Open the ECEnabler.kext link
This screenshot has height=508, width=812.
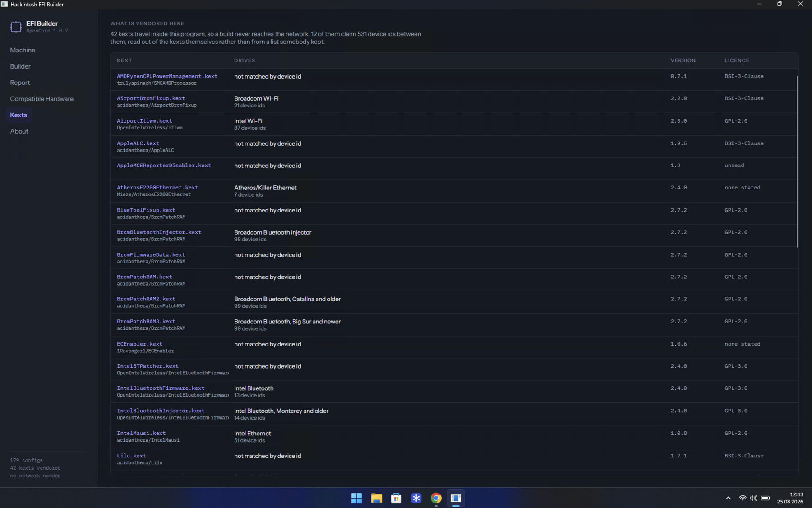pyautogui.click(x=139, y=344)
